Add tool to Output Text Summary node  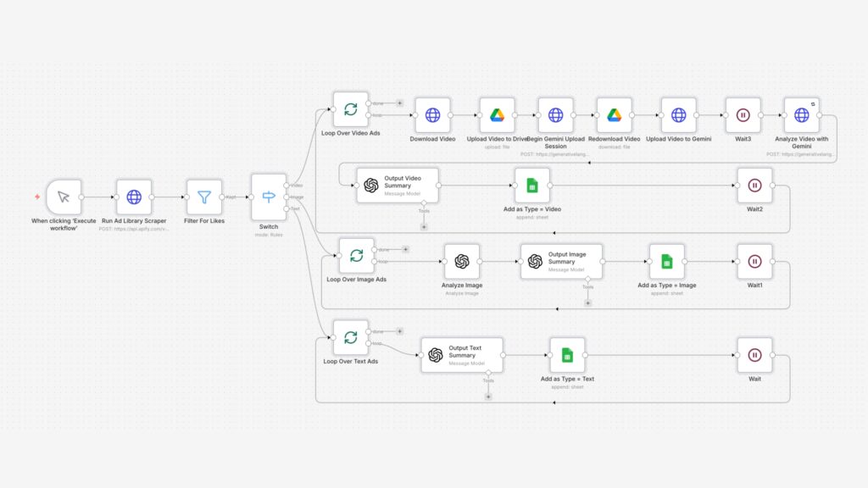click(x=488, y=396)
